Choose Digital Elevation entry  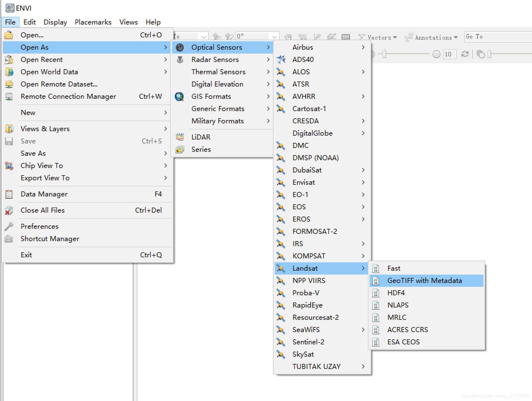point(222,84)
